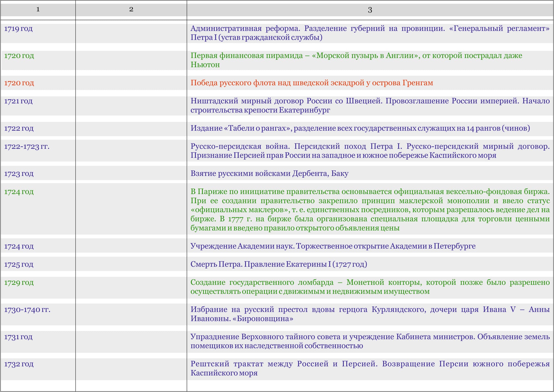
Task: Click column header "3"
Action: (x=370, y=10)
